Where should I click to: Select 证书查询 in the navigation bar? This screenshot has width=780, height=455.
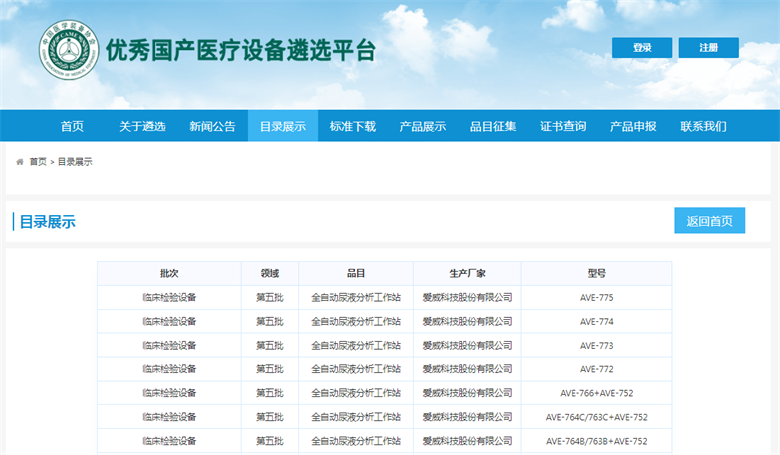point(563,126)
